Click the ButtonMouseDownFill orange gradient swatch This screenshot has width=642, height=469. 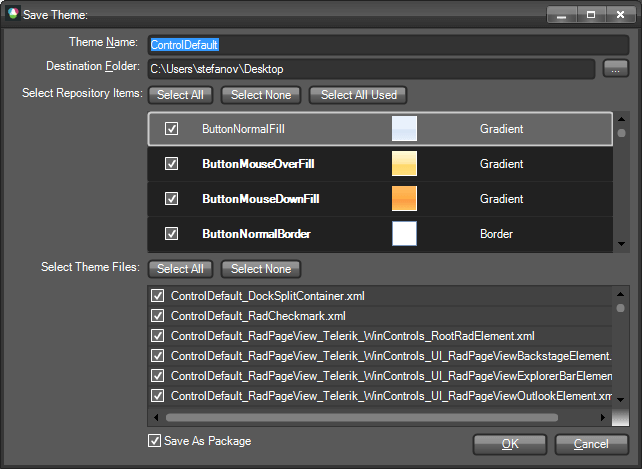click(404, 199)
